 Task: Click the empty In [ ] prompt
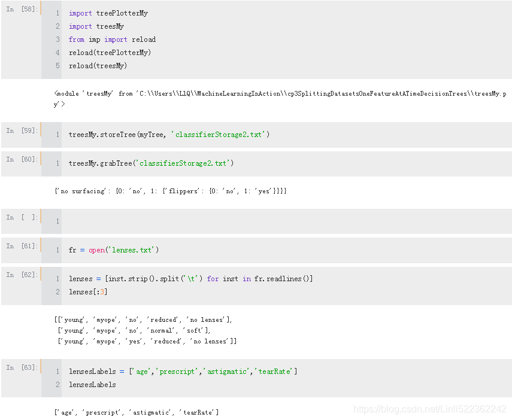click(22, 217)
